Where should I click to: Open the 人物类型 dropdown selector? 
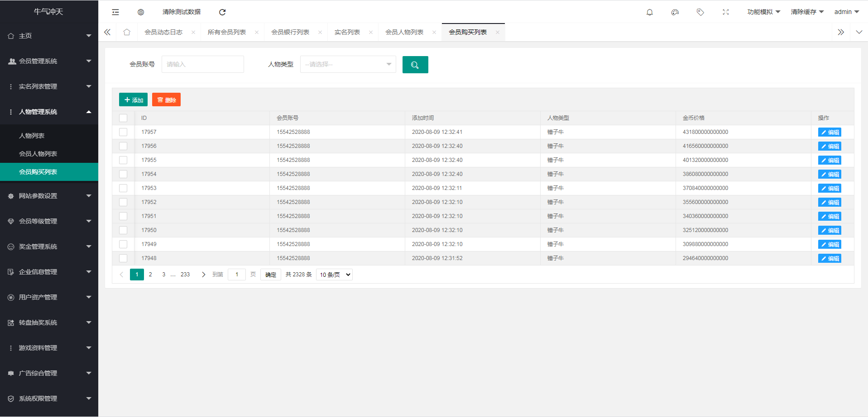348,64
